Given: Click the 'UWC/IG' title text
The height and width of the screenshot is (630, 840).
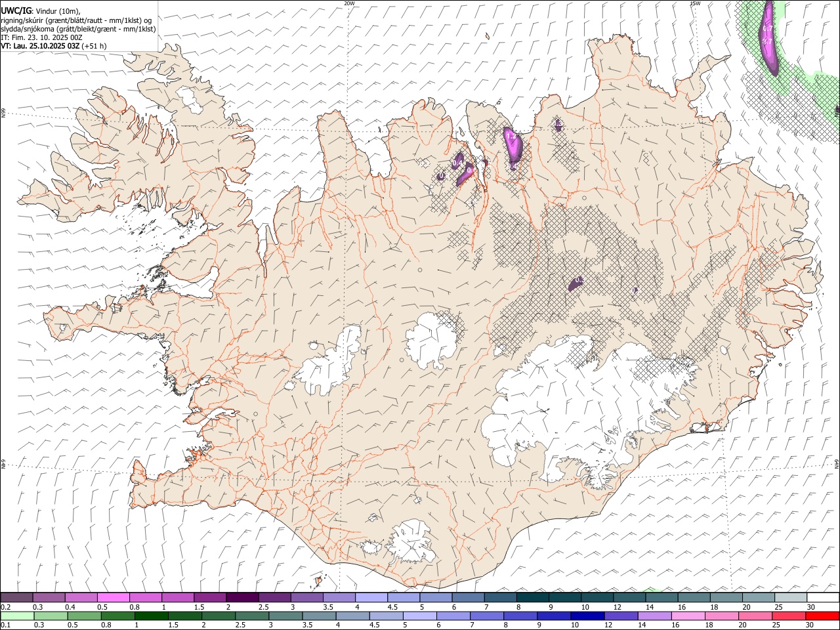Looking at the screenshot, I should [x=16, y=10].
